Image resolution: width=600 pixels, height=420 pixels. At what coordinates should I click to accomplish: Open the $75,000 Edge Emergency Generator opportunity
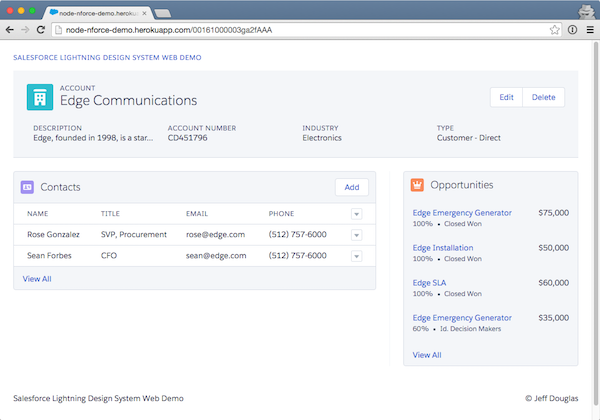coord(462,213)
